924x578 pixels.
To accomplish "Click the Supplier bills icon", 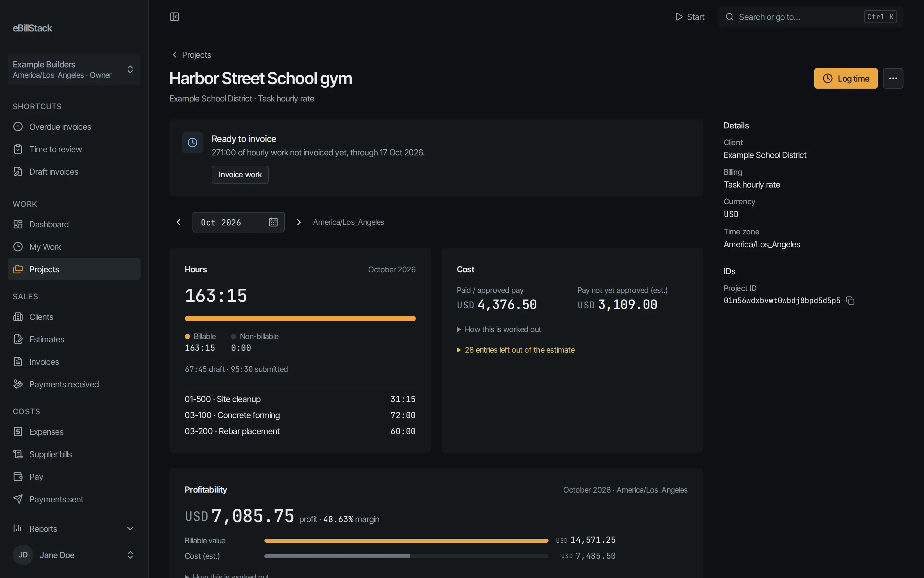I will 18,454.
